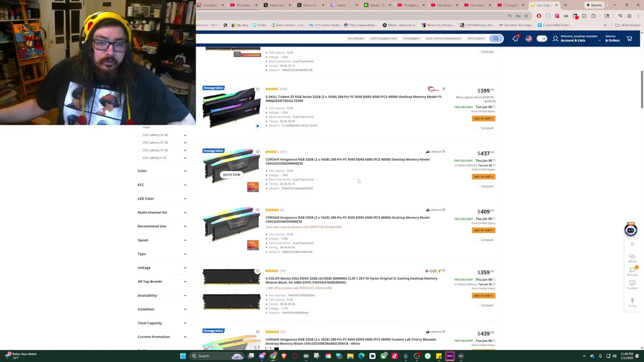Open the V-COLOR Manta product thumbnail
644x362 pixels.
[x=231, y=290]
